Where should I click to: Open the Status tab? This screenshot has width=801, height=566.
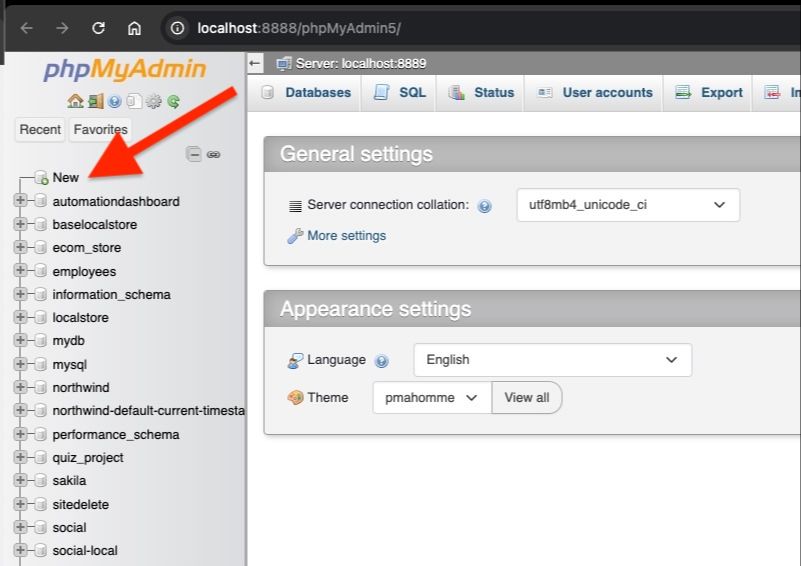481,92
